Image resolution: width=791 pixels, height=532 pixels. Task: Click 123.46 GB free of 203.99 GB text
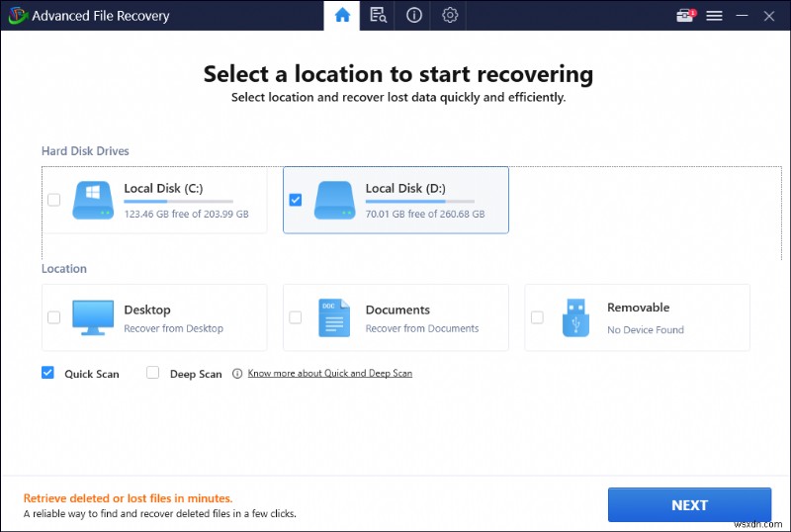tap(186, 214)
